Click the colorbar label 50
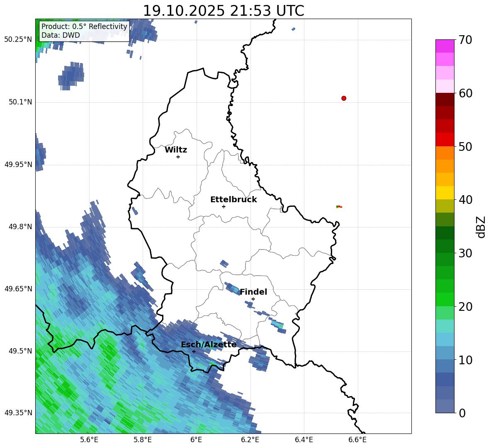The width and height of the screenshot is (491, 448). (465, 146)
